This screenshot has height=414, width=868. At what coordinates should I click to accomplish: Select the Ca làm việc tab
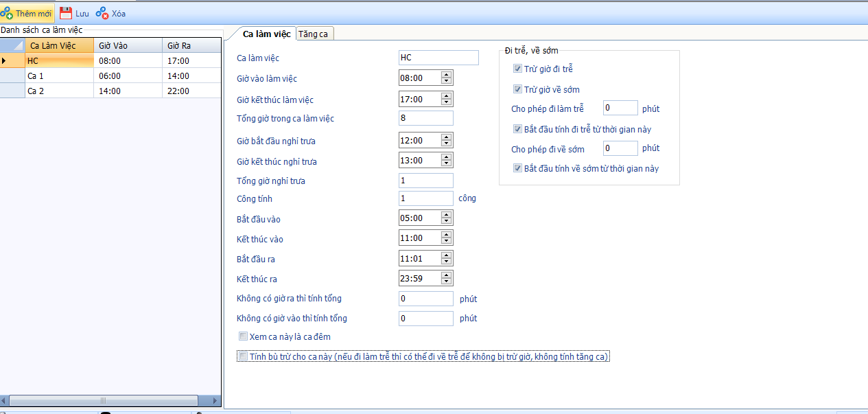pos(266,34)
